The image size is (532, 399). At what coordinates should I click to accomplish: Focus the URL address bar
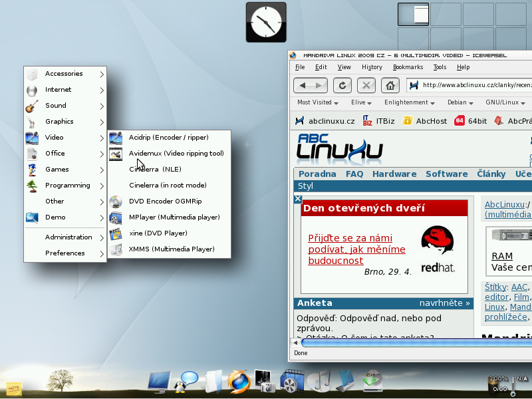click(469, 85)
